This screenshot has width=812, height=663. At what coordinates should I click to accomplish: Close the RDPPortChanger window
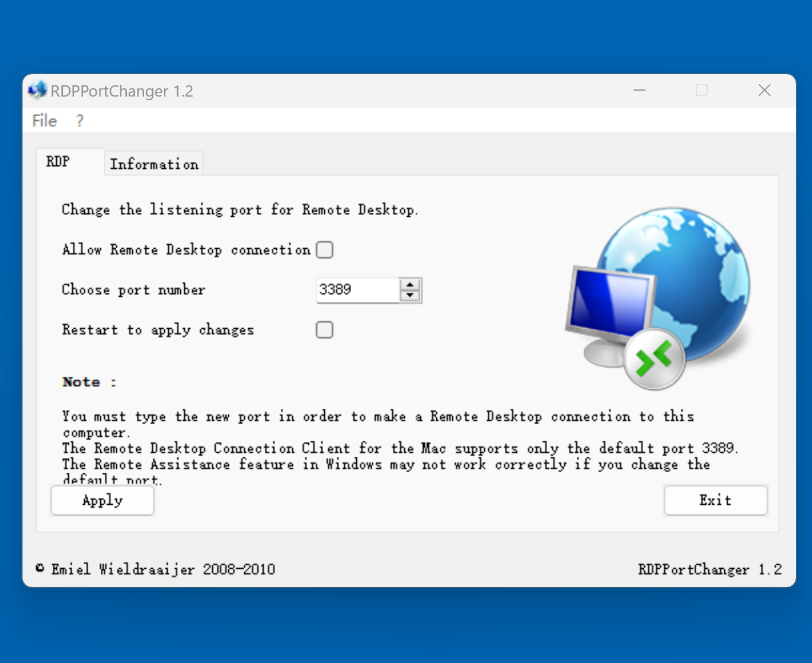point(764,91)
